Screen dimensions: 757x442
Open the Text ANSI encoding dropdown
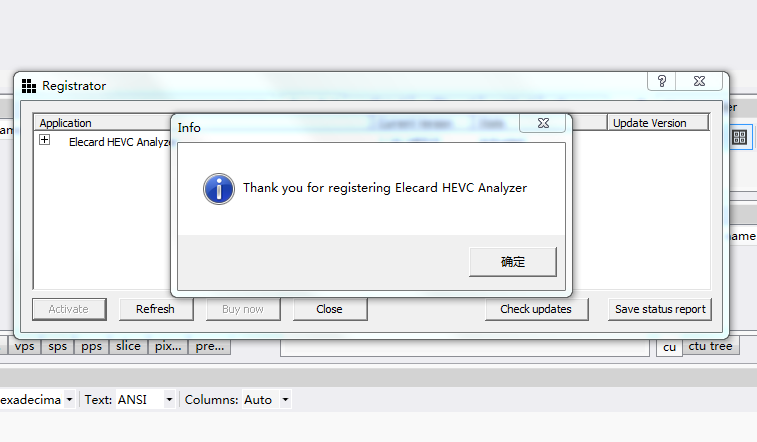(169, 400)
